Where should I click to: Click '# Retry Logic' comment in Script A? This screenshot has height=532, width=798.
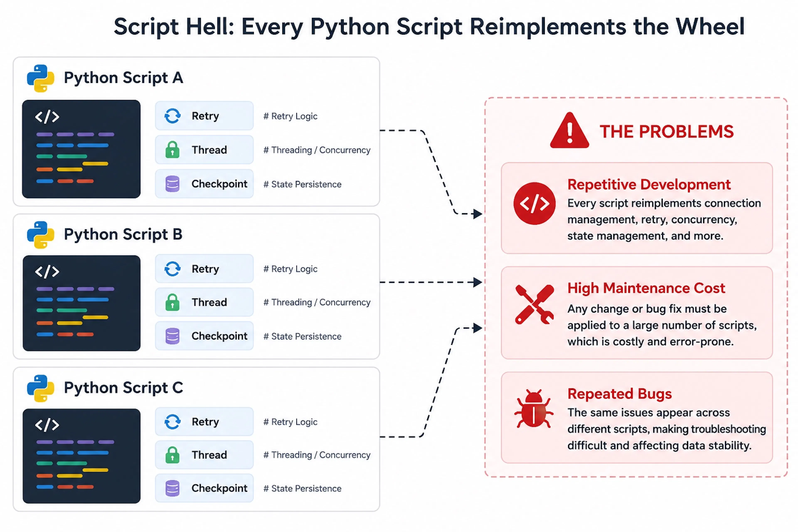[291, 116]
